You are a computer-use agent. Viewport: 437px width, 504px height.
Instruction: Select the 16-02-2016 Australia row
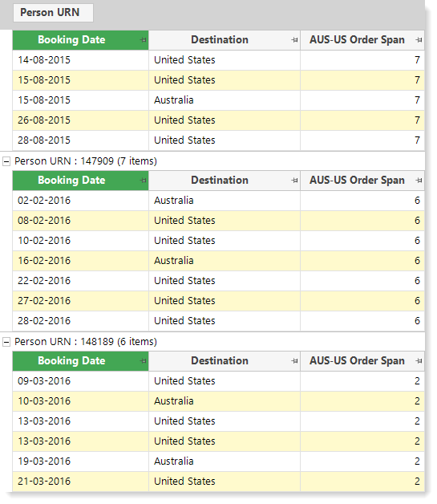click(x=218, y=261)
